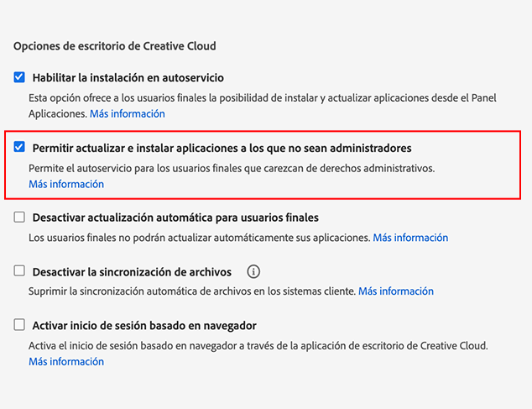Image resolution: width=532 pixels, height=409 pixels.
Task: Open 'Más información' link after Panel Aplicaciones text
Action: click(128, 113)
